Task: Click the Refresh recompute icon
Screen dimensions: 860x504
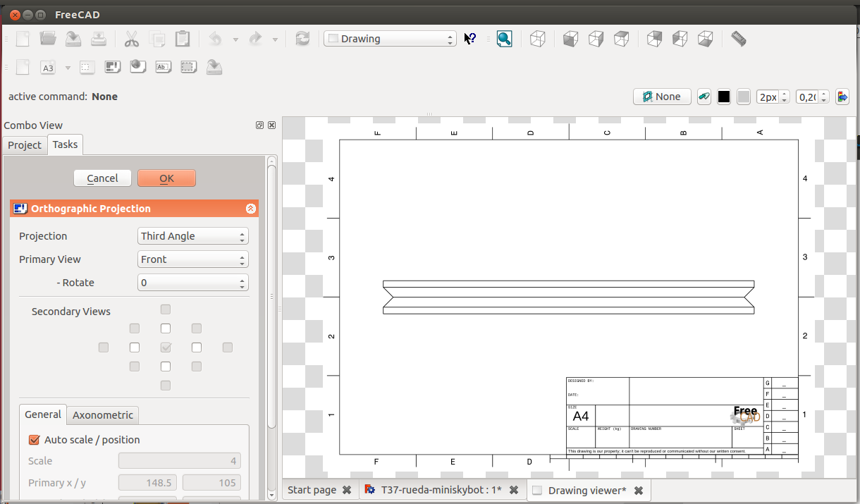Action: 302,39
